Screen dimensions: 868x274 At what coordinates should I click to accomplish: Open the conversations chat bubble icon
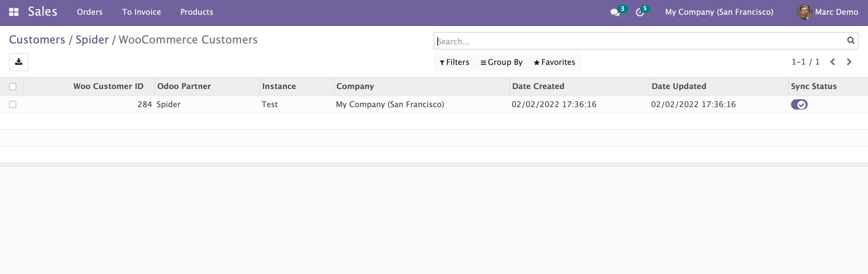[615, 12]
